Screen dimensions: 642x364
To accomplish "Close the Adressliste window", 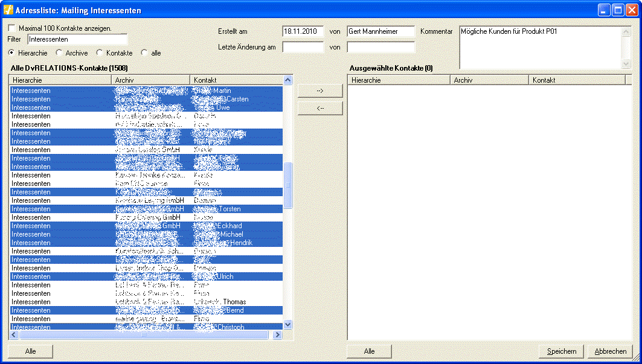I will pos(632,10).
